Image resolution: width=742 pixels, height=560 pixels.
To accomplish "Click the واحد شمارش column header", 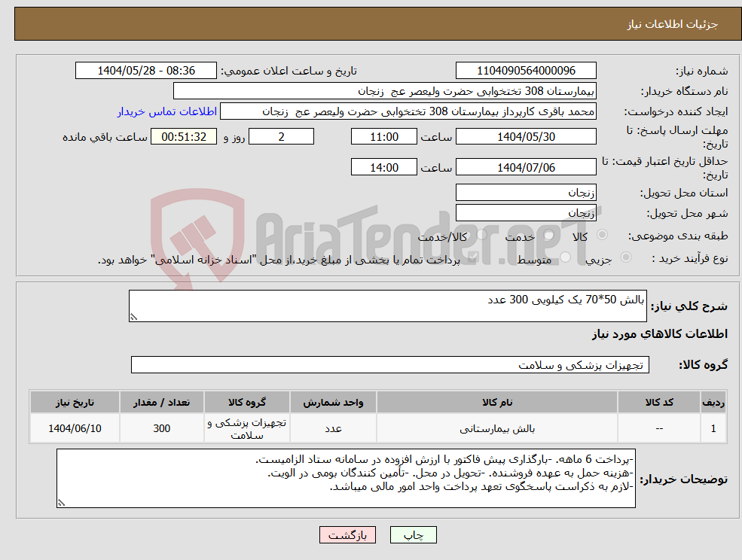I will pyautogui.click(x=333, y=402).
